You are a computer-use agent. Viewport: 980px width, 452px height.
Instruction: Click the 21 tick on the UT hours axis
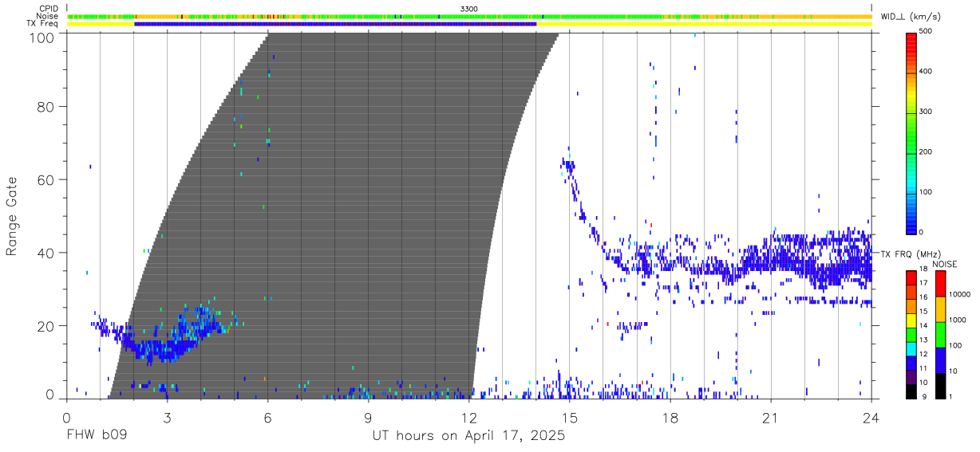point(771,418)
